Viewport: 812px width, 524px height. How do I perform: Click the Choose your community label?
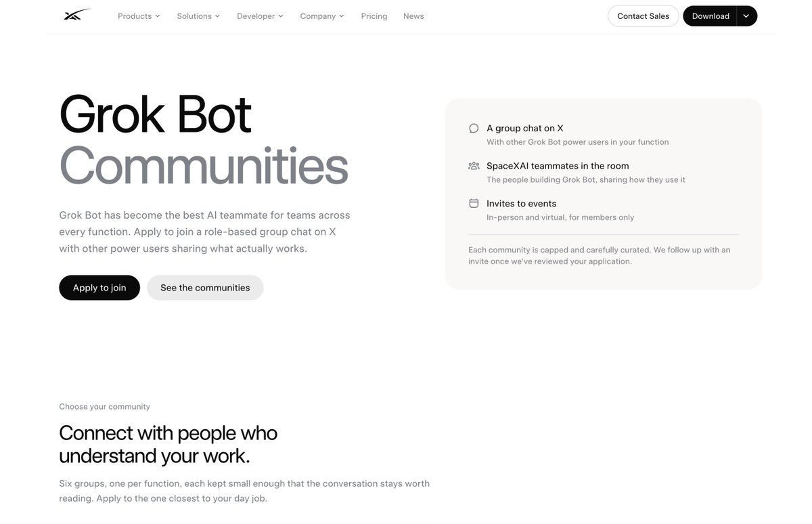click(x=104, y=406)
